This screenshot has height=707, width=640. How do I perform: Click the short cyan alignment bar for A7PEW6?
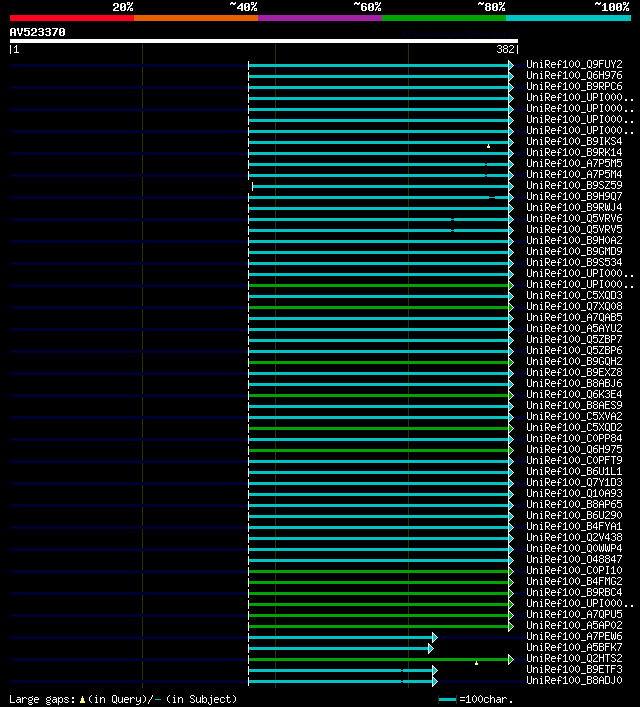(341, 638)
